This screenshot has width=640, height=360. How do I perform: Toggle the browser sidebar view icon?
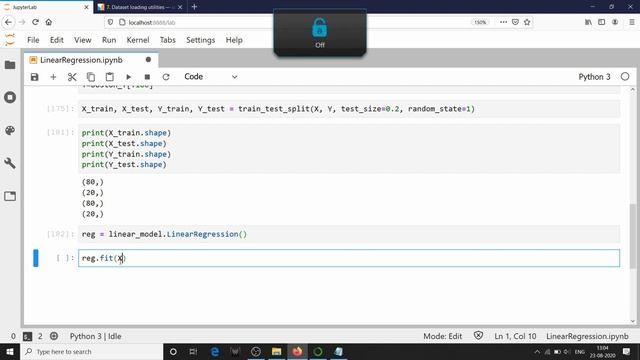pos(602,22)
